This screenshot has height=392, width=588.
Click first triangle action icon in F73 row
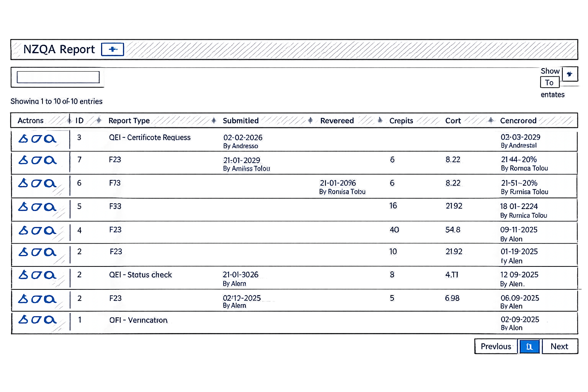(23, 183)
